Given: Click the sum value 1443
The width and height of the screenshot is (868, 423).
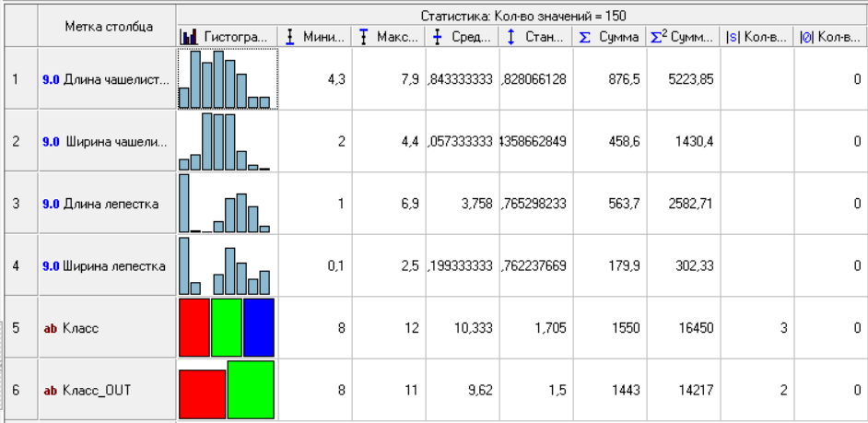Looking at the screenshot, I should pos(626,391).
